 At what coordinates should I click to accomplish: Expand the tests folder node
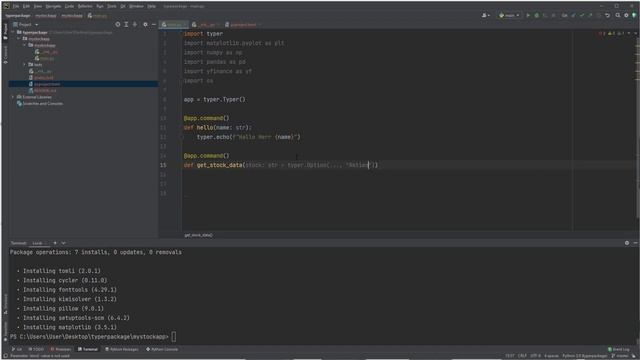click(x=24, y=64)
